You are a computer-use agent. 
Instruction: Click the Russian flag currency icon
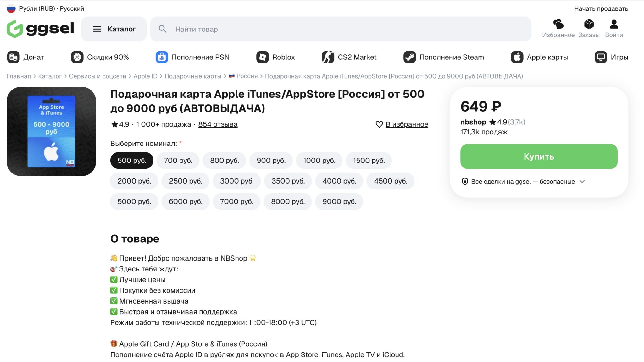[x=11, y=8]
